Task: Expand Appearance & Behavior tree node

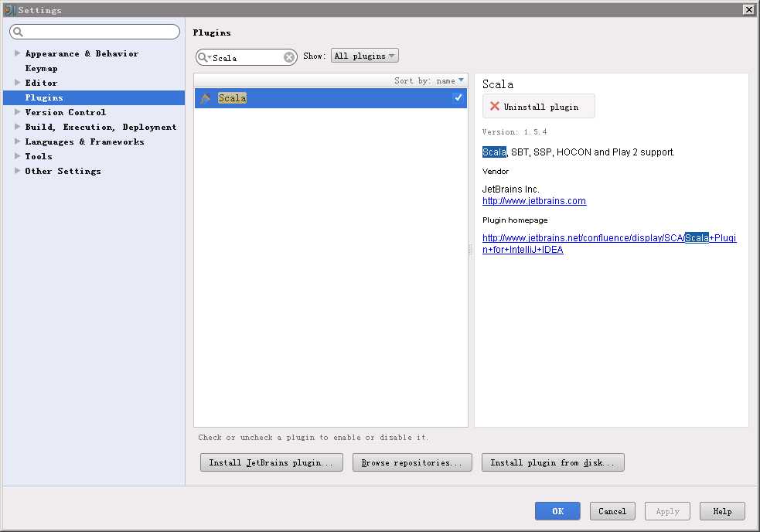Action: pos(17,53)
